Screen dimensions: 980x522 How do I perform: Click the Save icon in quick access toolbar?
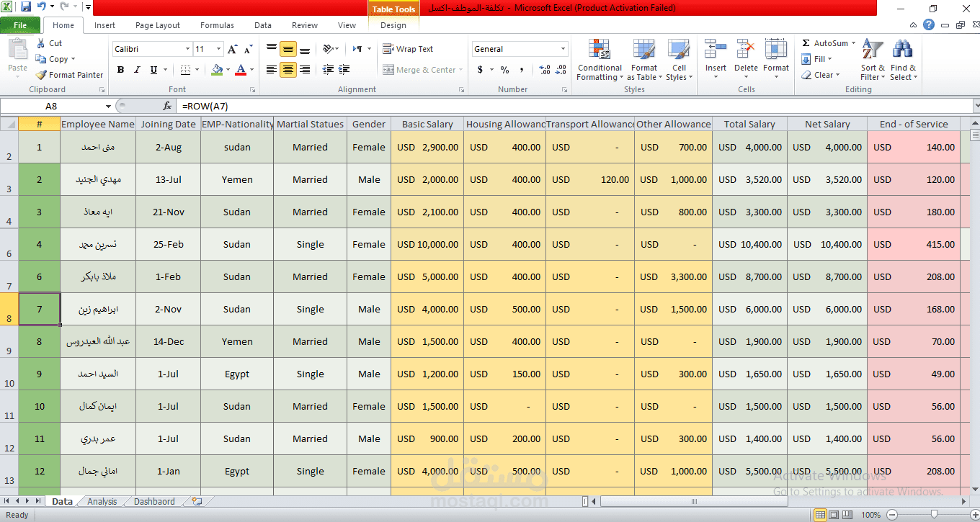tap(26, 7)
